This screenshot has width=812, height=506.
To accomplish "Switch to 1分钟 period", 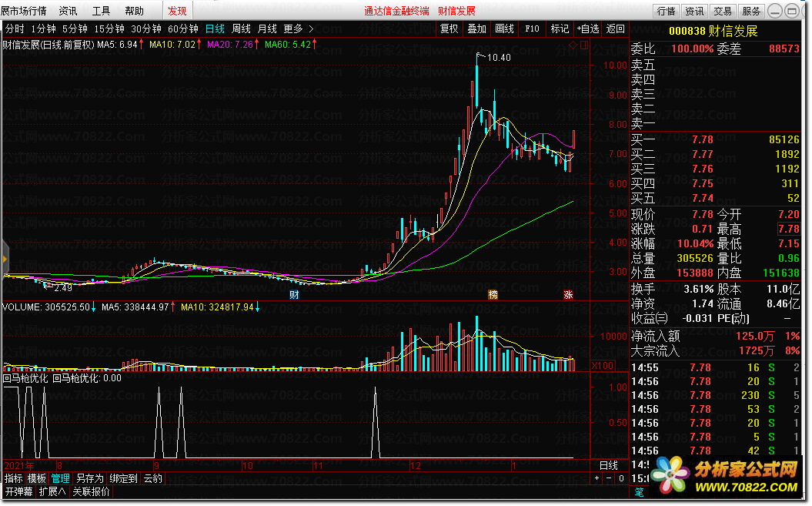I will coord(44,29).
